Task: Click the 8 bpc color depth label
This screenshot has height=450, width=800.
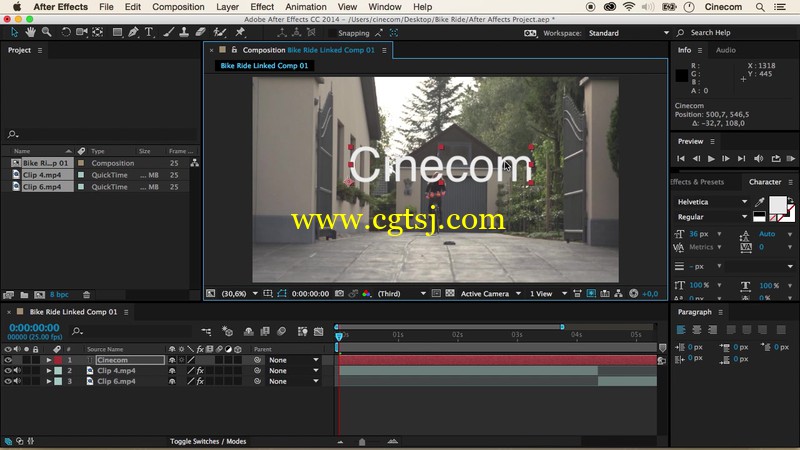Action: tap(59, 295)
